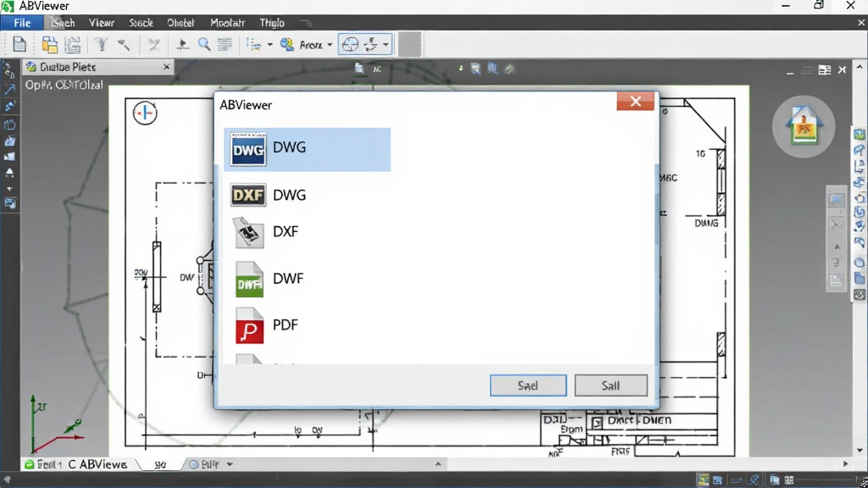Expand the bottom panel up chevron
Image resolution: width=868 pixels, height=488 pixels.
[x=438, y=464]
